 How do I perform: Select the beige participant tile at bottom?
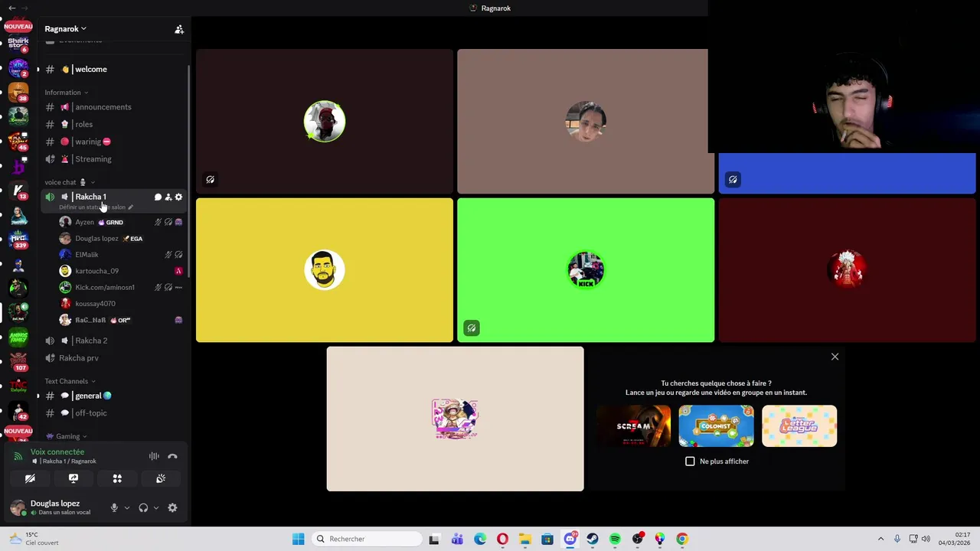455,419
